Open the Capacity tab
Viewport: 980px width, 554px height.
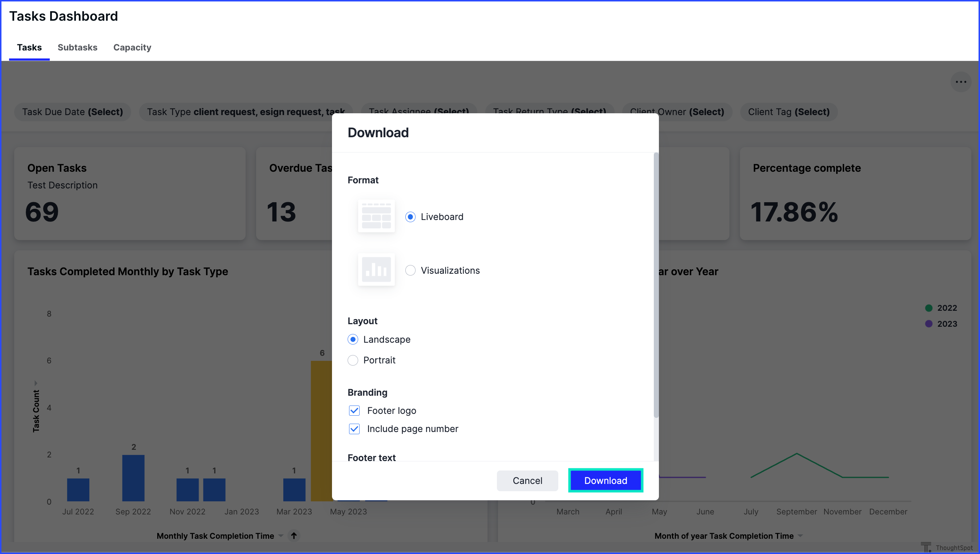point(132,48)
